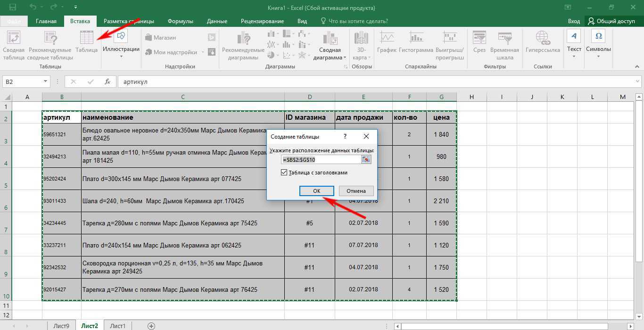The height and width of the screenshot is (330, 644).
Task: Click the range selector icon in dialog
Action: (366, 160)
